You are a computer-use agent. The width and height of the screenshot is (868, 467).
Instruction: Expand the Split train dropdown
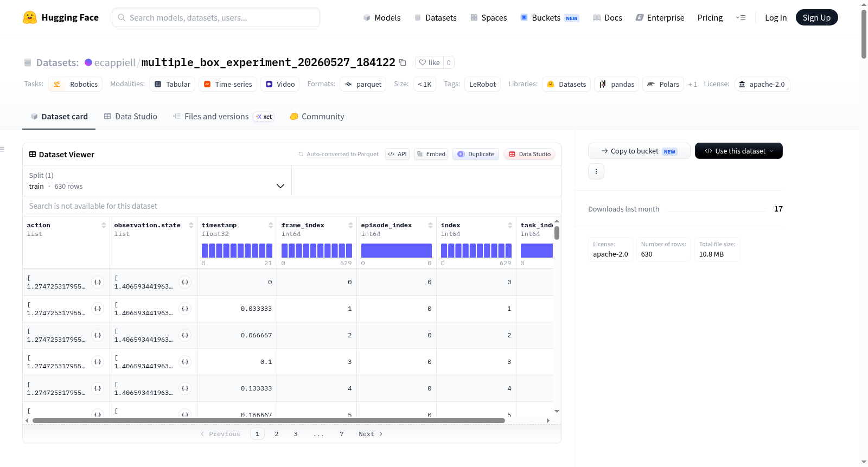pos(157,181)
